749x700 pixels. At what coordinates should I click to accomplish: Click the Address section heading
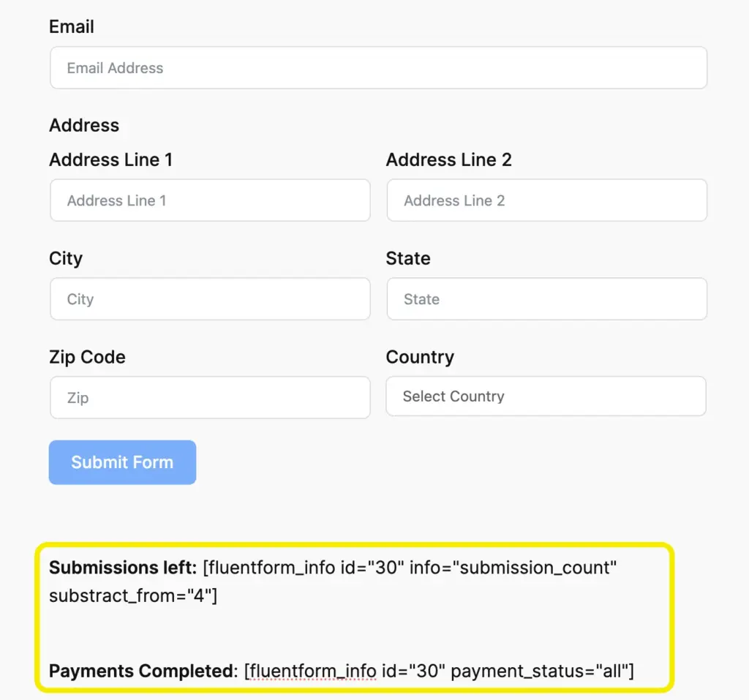point(83,125)
